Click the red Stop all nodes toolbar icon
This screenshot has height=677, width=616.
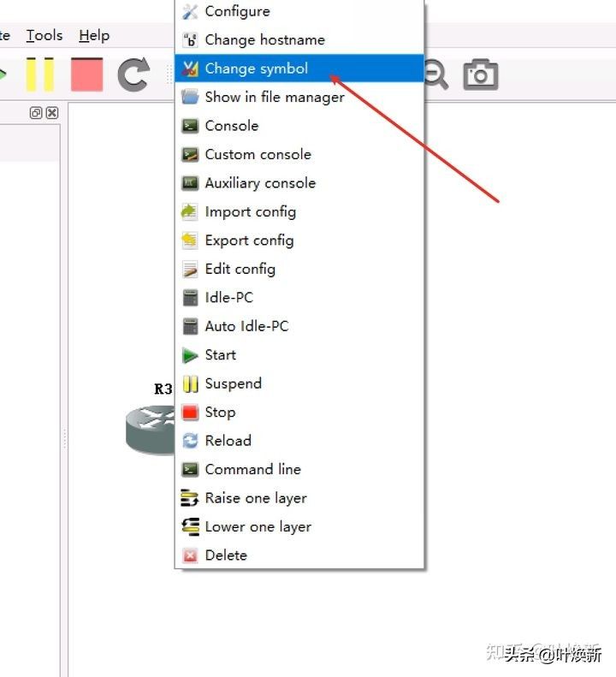[x=86, y=74]
